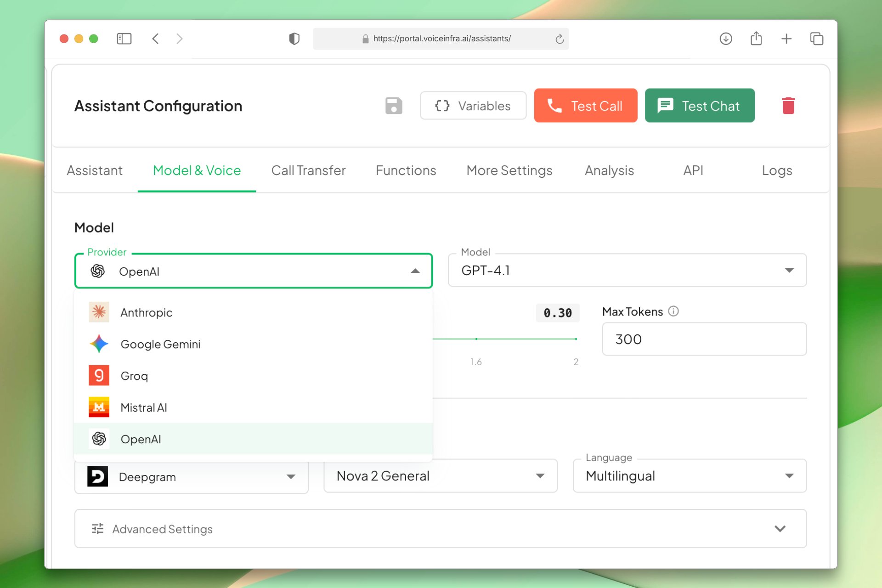Click the Groq logo icon
Viewport: 882px width, 588px height.
(x=99, y=376)
